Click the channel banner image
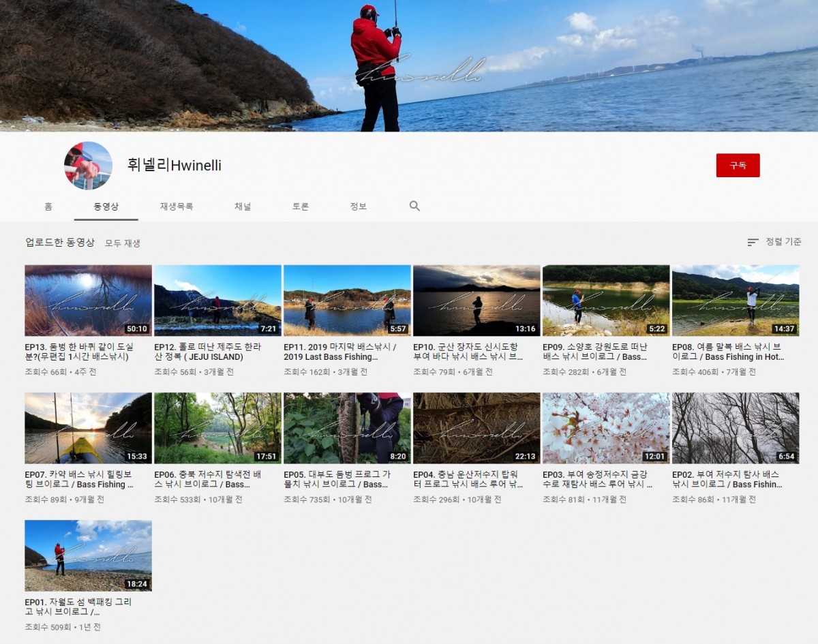Viewport: 818px width, 644px height. pos(409,65)
